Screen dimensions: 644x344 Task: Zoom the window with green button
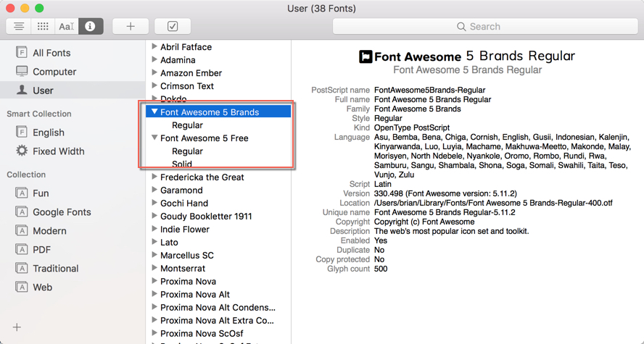pyautogui.click(x=39, y=8)
